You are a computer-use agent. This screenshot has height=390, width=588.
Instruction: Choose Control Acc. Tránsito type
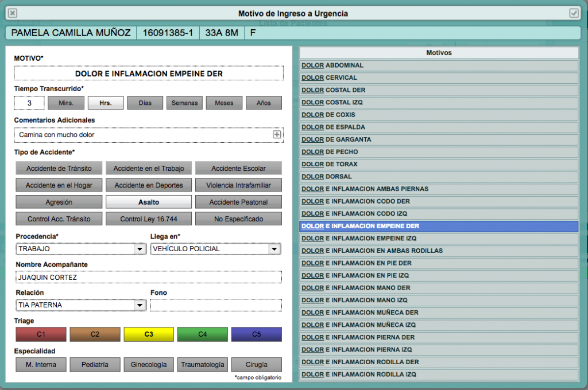(x=59, y=219)
